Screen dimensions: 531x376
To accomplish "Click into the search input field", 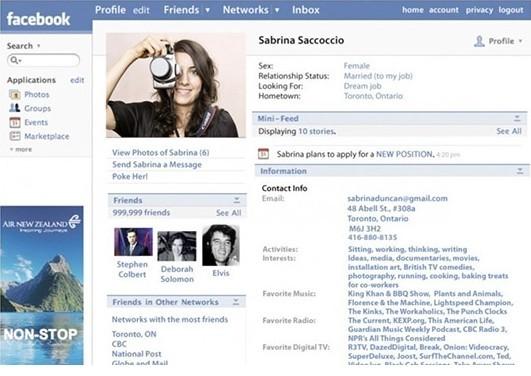I will (43, 60).
